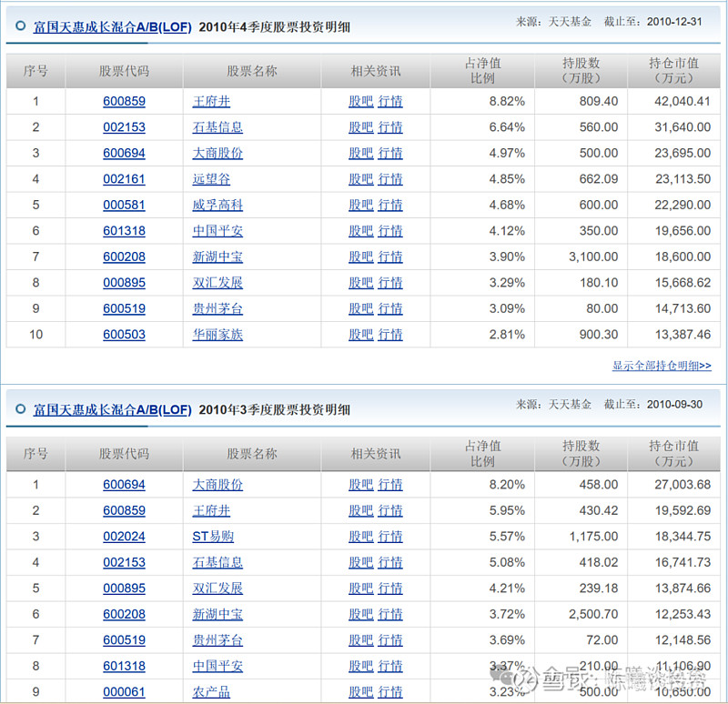Open code 000895 in the 3季度 table
This screenshot has width=728, height=704.
click(x=124, y=588)
